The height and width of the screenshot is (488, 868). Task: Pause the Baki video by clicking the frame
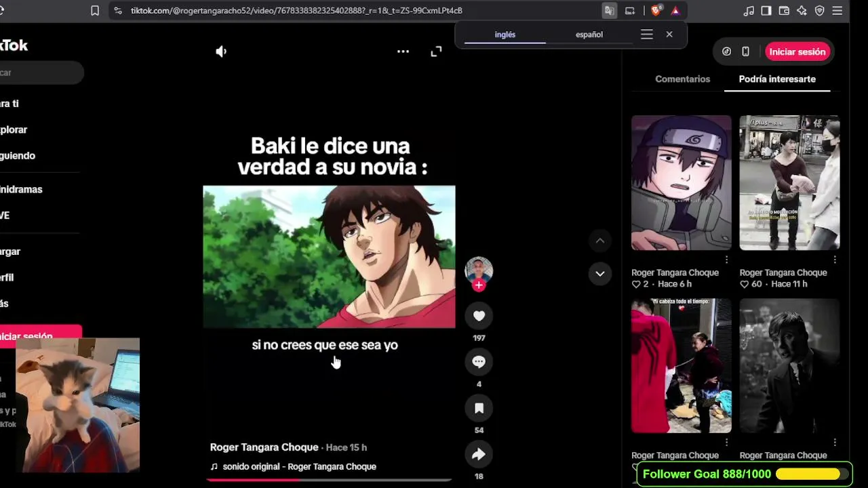(329, 257)
